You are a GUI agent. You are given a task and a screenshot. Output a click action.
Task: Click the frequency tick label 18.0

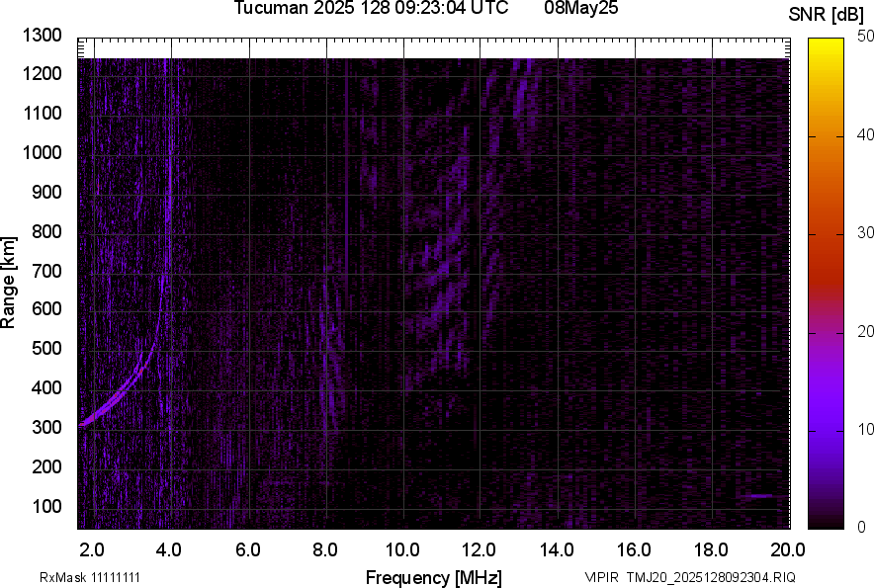tap(711, 550)
